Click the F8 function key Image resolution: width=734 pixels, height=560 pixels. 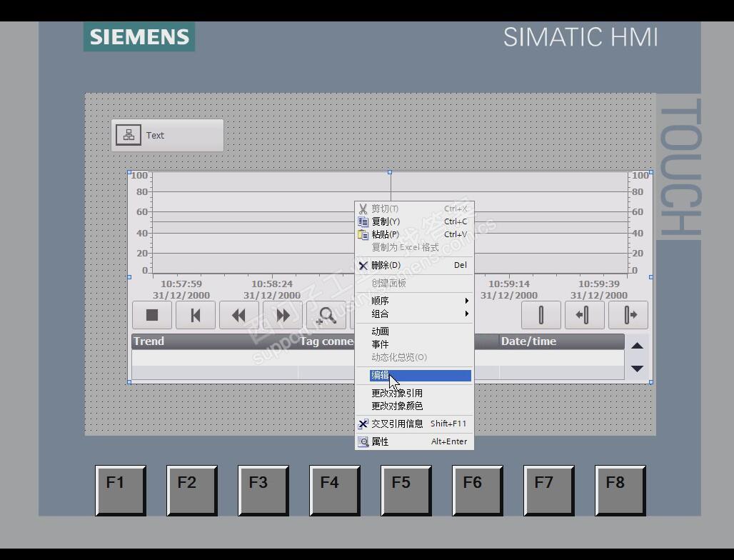coord(620,491)
